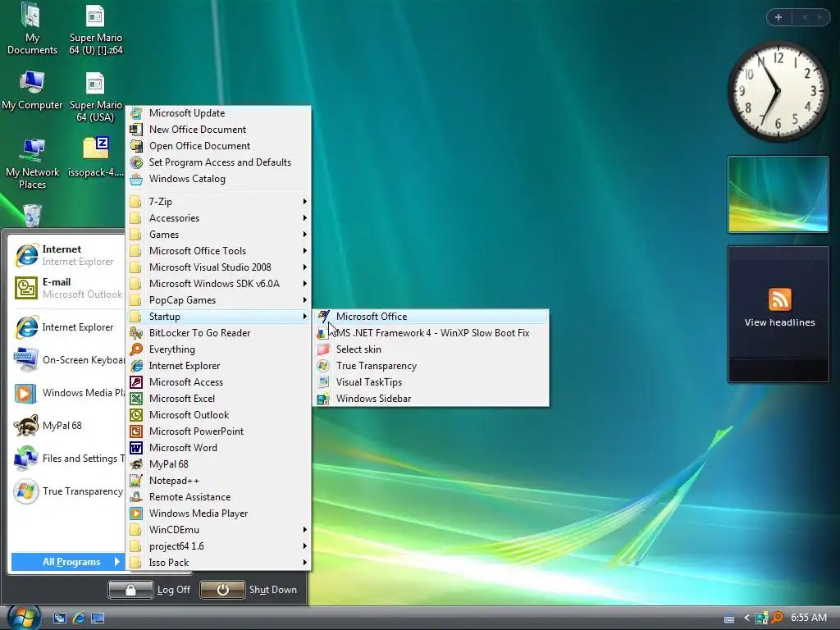Open Set Program Access and Defaults

coord(218,162)
